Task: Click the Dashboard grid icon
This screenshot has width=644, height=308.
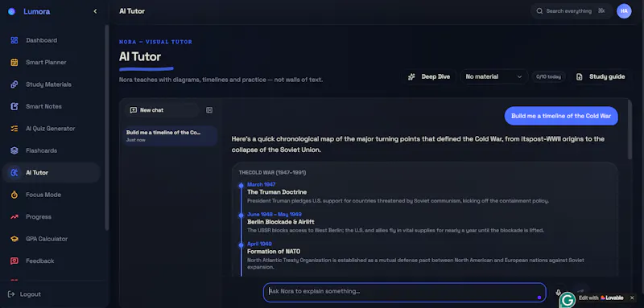Action: click(14, 40)
